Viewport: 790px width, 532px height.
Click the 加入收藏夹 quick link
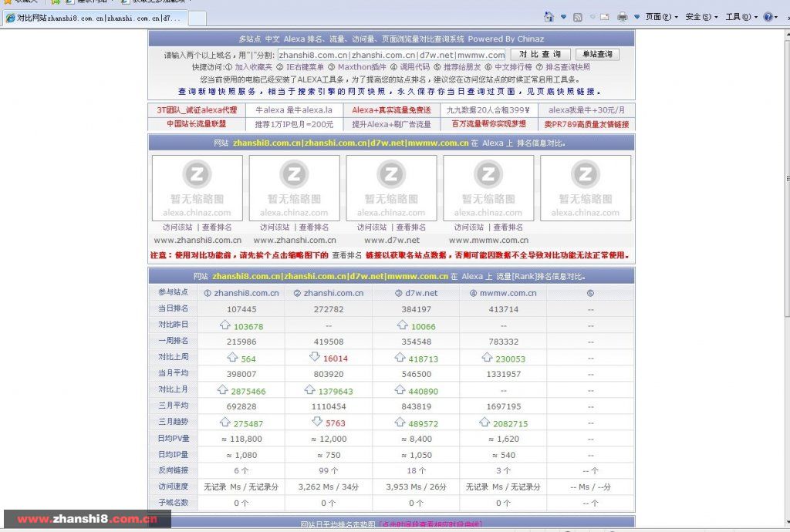[253, 67]
